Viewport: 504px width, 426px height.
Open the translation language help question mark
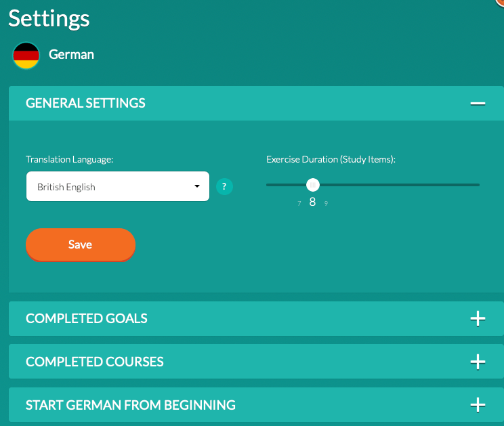tap(224, 186)
